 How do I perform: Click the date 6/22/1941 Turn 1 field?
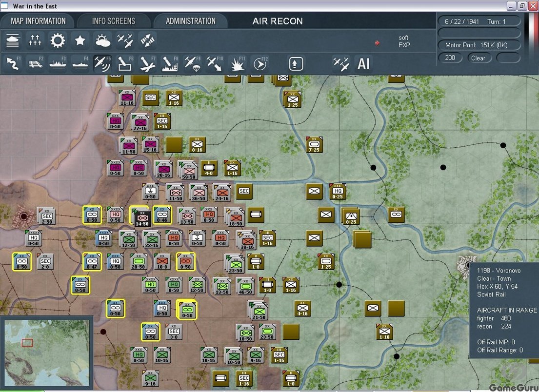(x=479, y=21)
